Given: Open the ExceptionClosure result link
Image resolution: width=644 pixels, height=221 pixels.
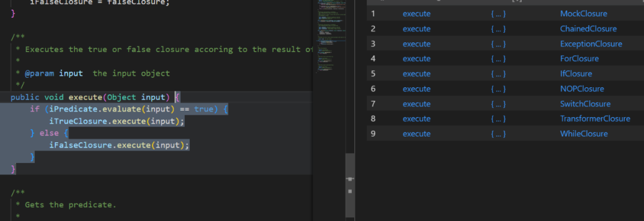Looking at the screenshot, I should [x=591, y=44].
